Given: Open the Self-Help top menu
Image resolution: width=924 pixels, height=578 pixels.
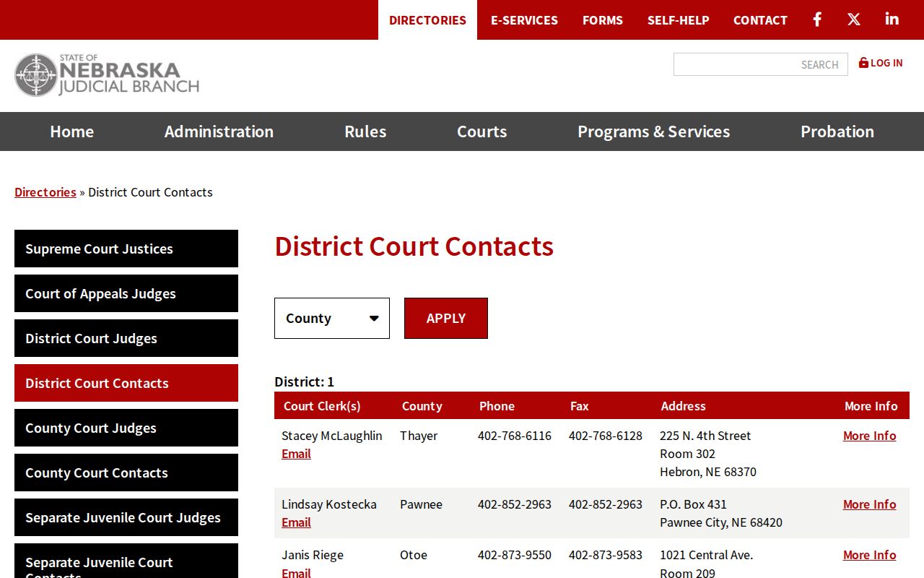Looking at the screenshot, I should pos(679,20).
